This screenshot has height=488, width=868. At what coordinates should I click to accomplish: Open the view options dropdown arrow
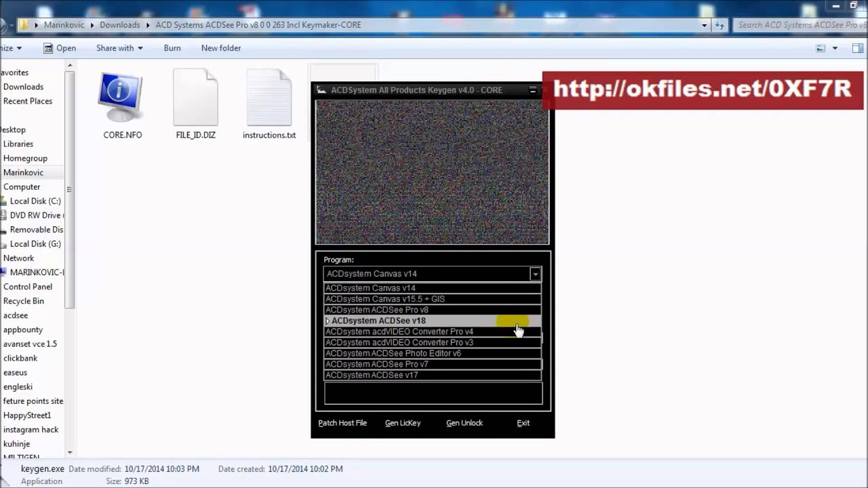pyautogui.click(x=835, y=48)
